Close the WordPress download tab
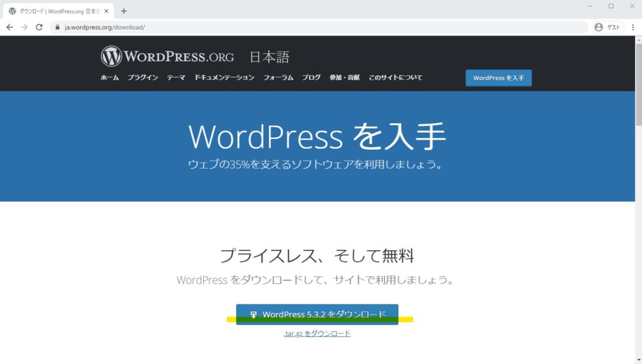 pyautogui.click(x=107, y=11)
